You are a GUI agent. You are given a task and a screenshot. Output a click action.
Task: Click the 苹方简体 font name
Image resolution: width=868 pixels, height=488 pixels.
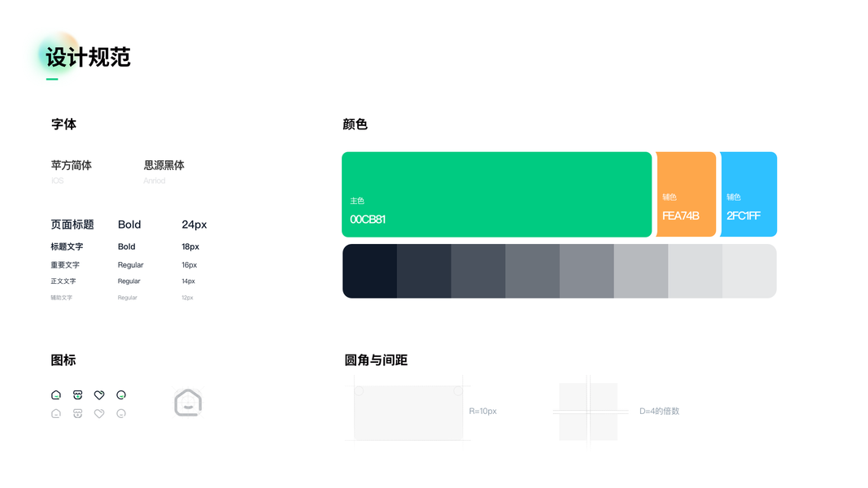72,165
